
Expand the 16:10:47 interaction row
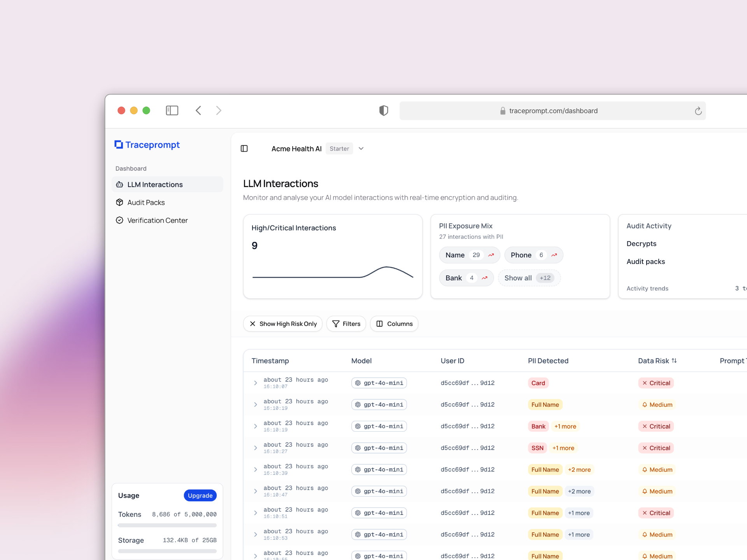[256, 492]
